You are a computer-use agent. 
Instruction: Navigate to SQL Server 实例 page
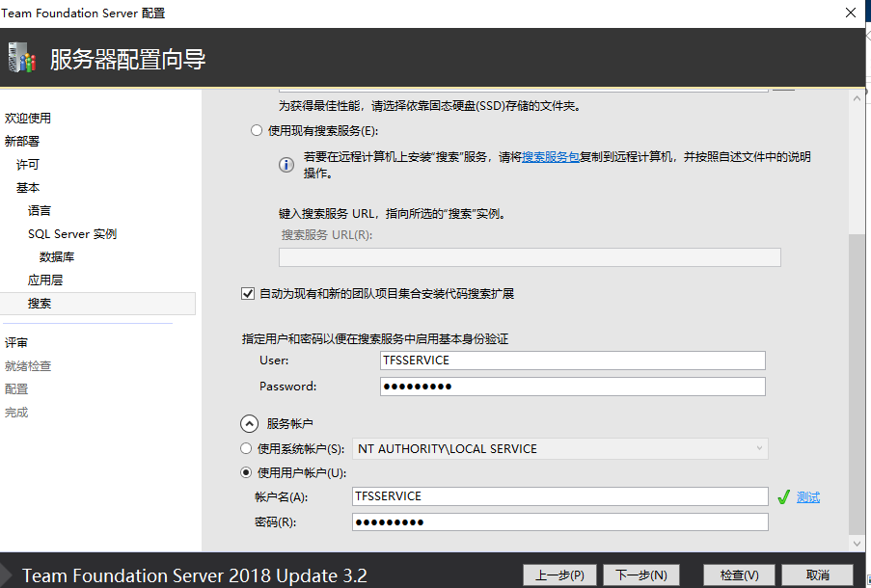(72, 234)
